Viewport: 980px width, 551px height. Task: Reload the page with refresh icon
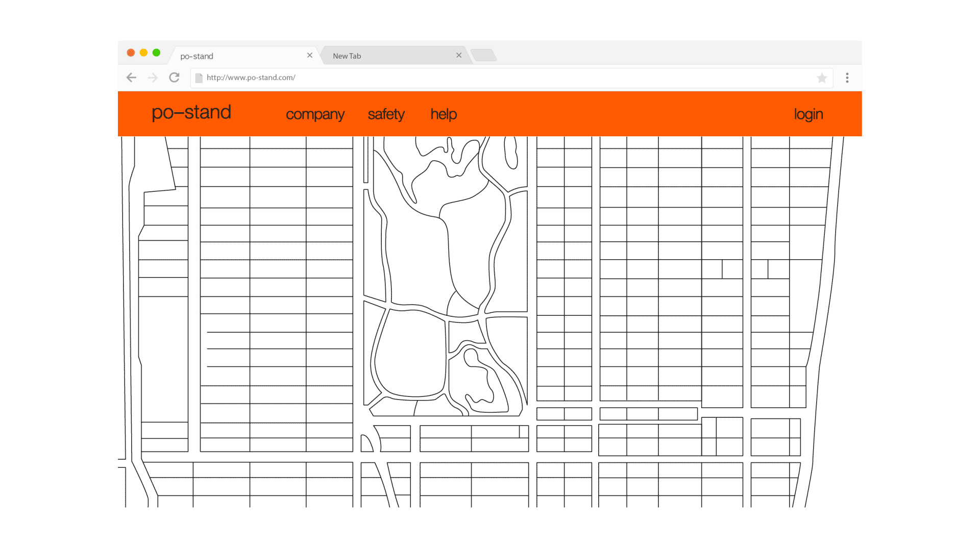pyautogui.click(x=174, y=78)
